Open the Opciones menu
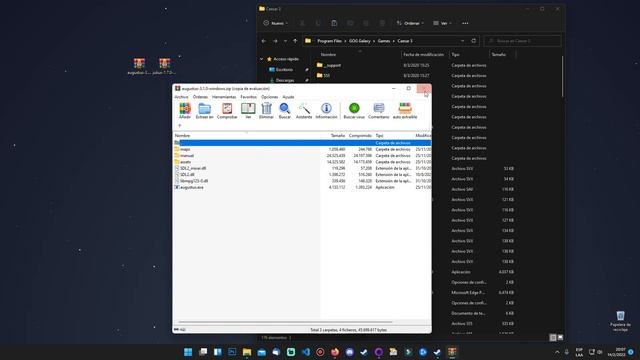The height and width of the screenshot is (360, 640). (269, 97)
